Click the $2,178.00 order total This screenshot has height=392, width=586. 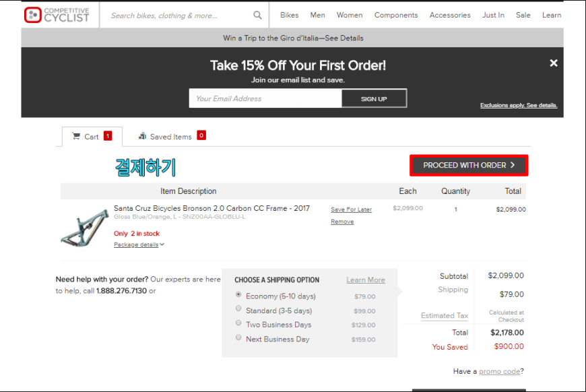tap(507, 333)
